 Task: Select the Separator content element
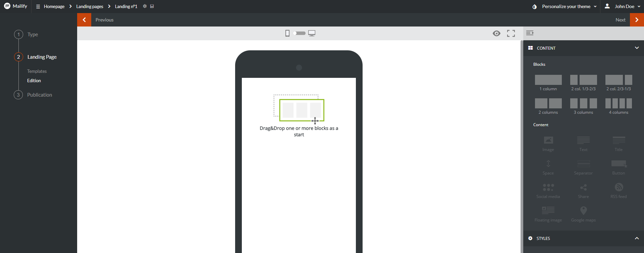[583, 167]
